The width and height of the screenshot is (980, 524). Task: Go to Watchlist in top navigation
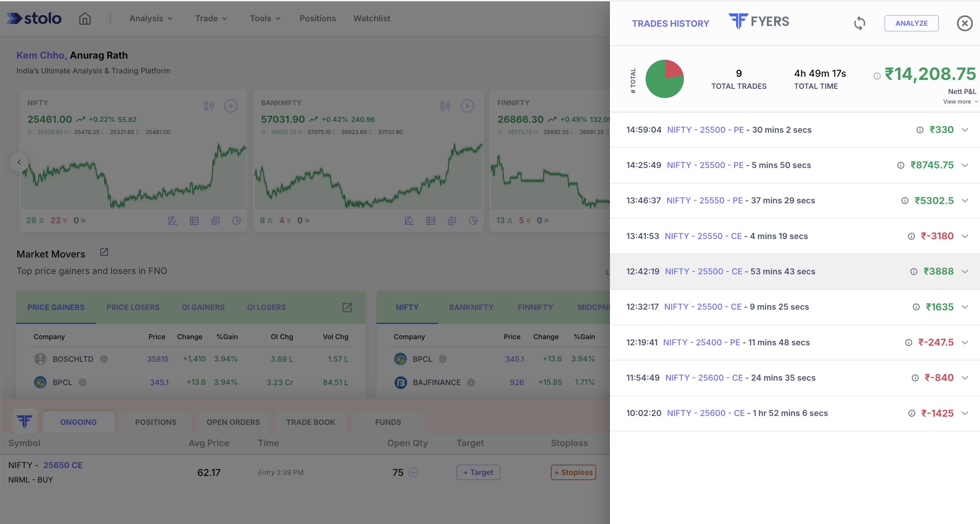pos(372,18)
